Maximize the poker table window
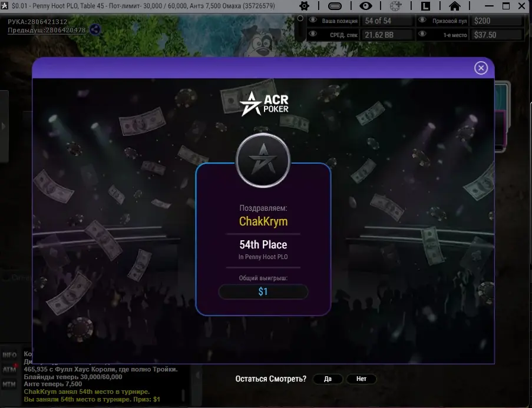 coord(506,6)
